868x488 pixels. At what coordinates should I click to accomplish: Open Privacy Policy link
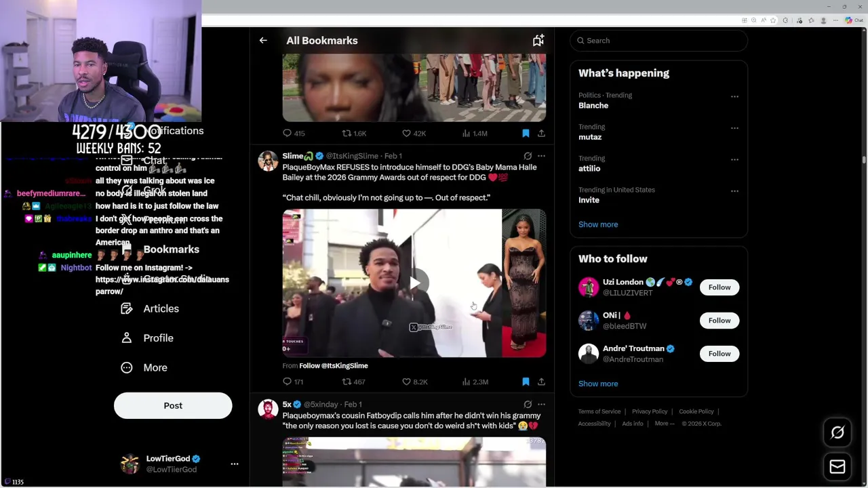tap(650, 411)
